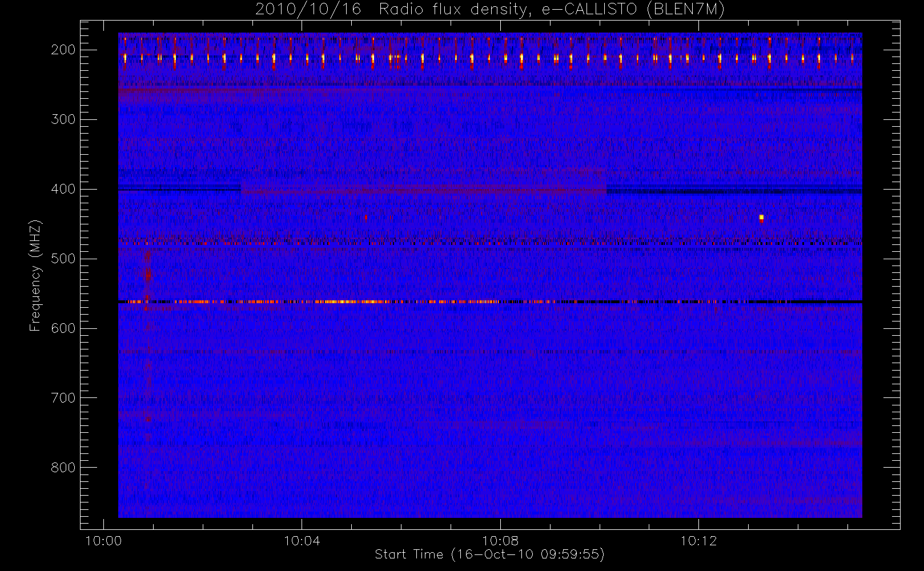Click the 600 frequency tick label
The height and width of the screenshot is (571, 924).
pos(63,328)
